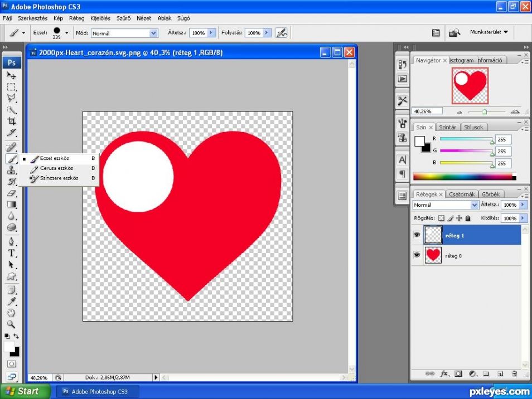Select the History Brush tool
This screenshot has width=532, height=399.
[x=11, y=181]
